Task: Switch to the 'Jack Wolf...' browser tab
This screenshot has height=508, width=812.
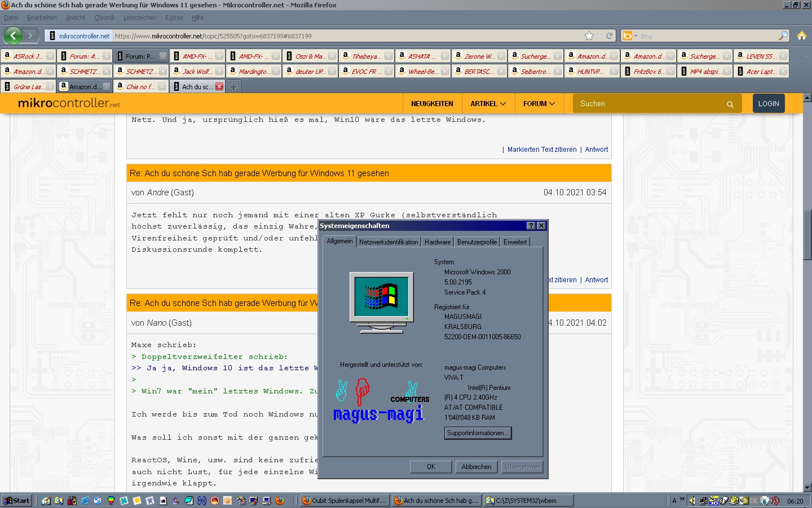Action: point(197,71)
